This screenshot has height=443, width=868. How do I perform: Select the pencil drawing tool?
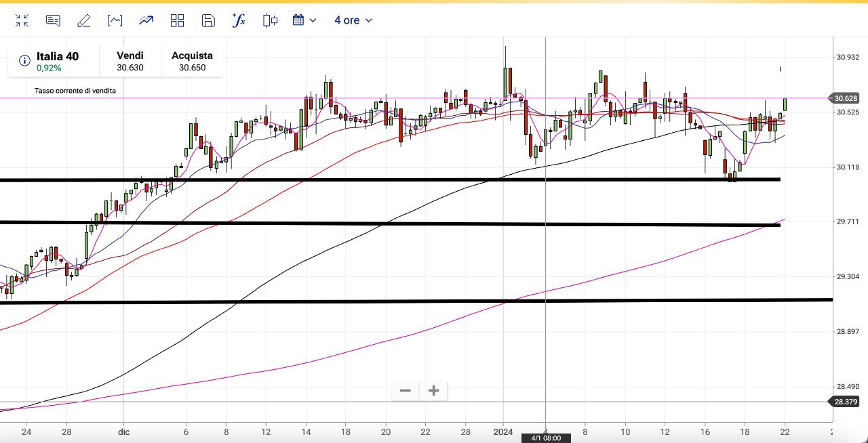[84, 20]
